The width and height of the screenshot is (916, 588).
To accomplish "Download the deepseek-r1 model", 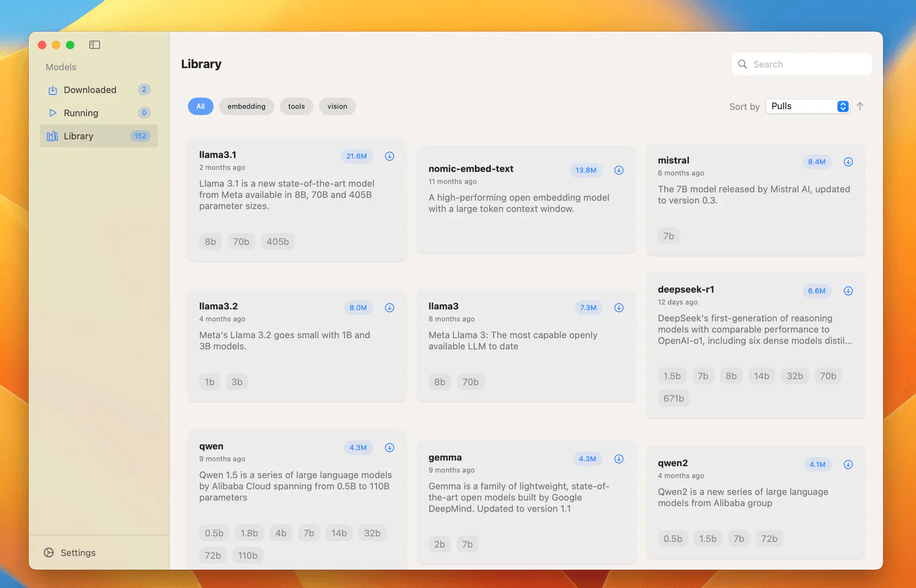I will pyautogui.click(x=848, y=291).
